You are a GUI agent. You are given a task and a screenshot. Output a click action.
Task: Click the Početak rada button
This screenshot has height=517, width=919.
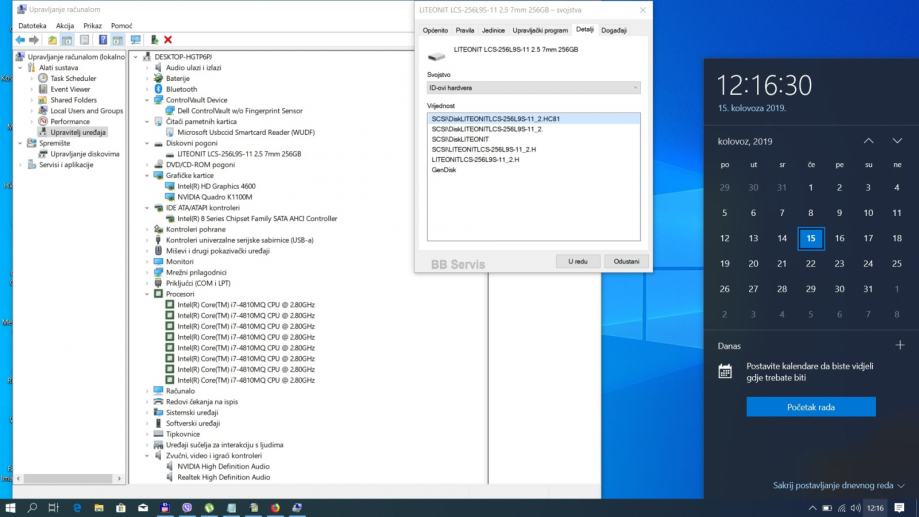coord(810,407)
